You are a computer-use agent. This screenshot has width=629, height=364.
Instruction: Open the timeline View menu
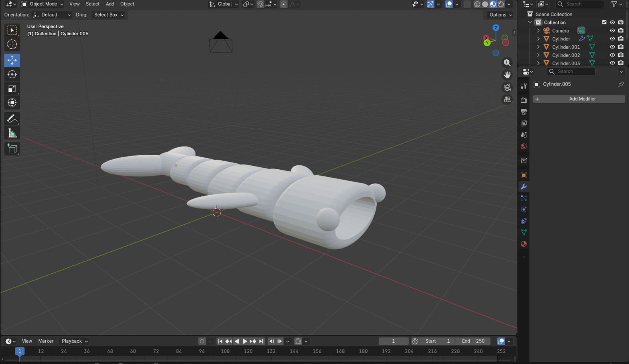tap(27, 341)
